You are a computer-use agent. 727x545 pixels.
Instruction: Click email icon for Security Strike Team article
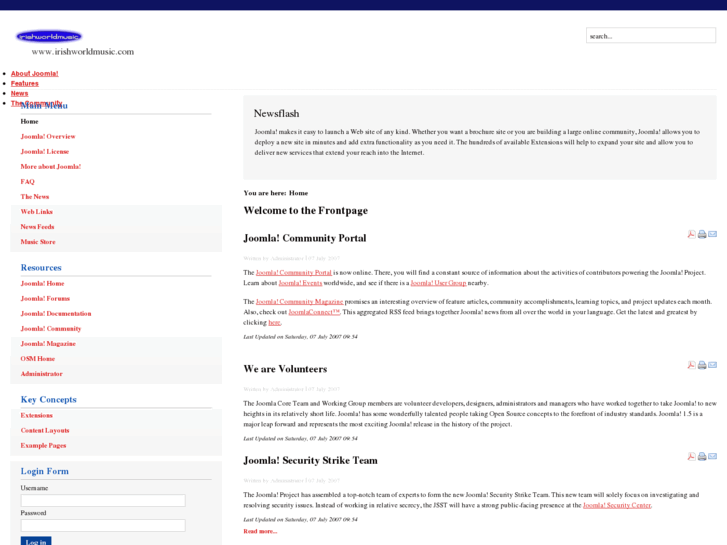coord(713,456)
